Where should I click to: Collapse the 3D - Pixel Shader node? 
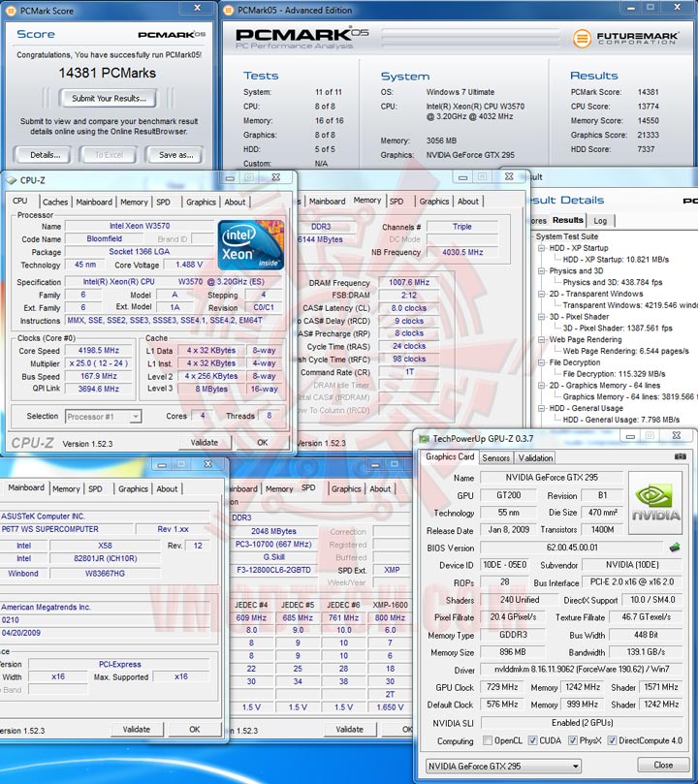tap(541, 317)
